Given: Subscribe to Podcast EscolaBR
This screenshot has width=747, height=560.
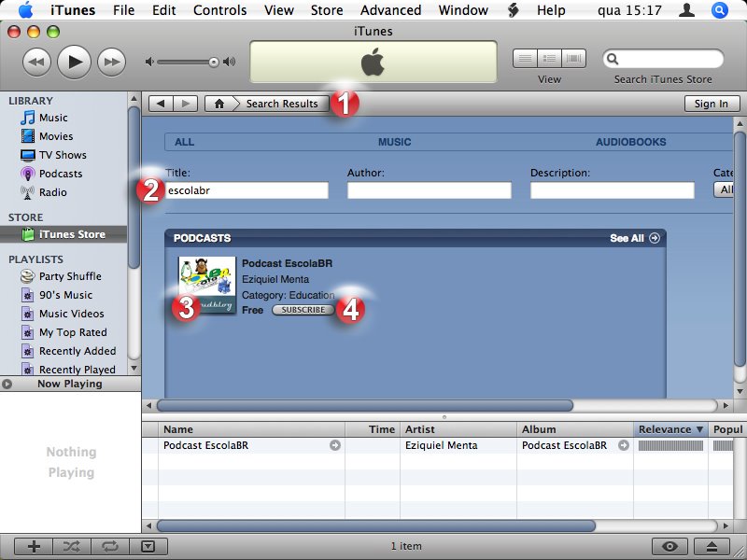Looking at the screenshot, I should [303, 310].
